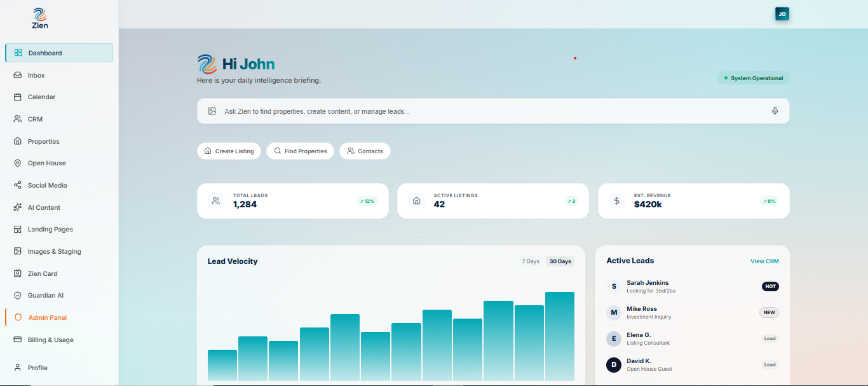Image resolution: width=868 pixels, height=386 pixels.
Task: Navigate to Properties using sidebar icon
Action: tap(17, 141)
